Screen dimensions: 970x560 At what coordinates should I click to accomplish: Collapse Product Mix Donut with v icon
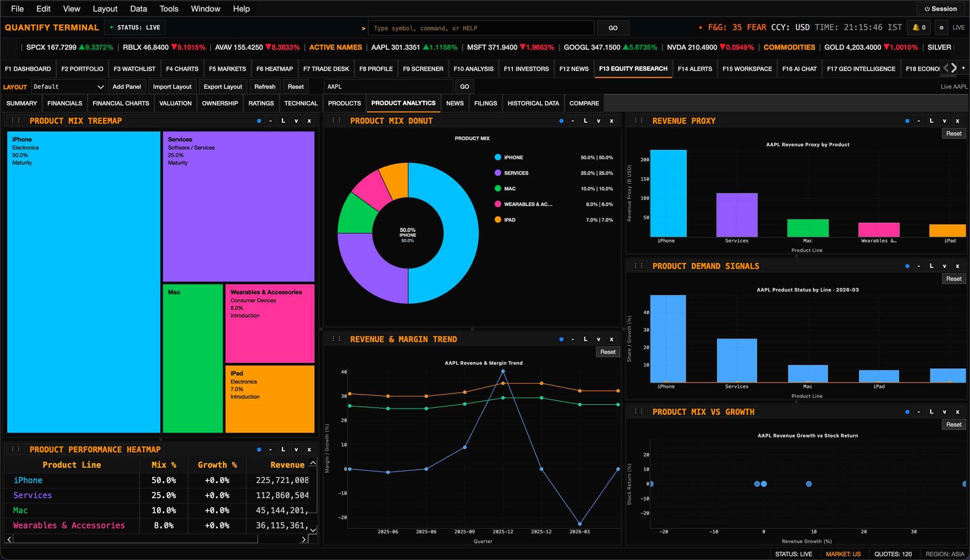click(x=599, y=121)
